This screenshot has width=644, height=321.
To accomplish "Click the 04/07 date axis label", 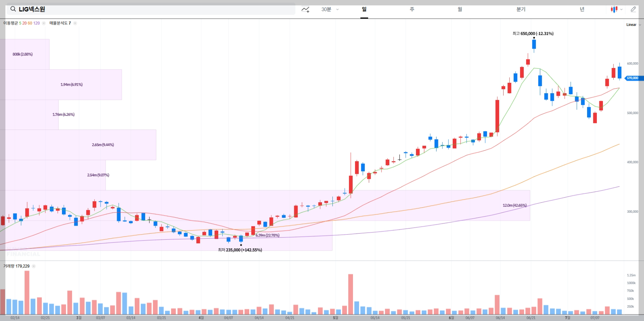I will (228, 318).
